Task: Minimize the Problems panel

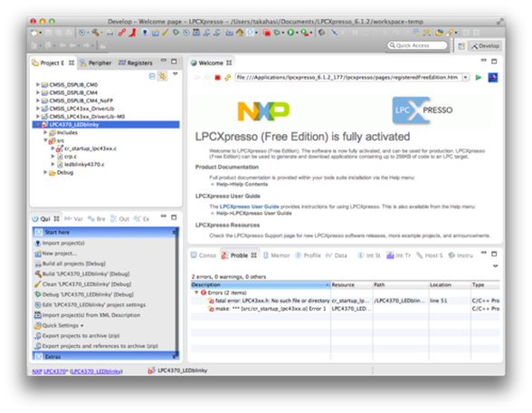Action: click(x=484, y=254)
